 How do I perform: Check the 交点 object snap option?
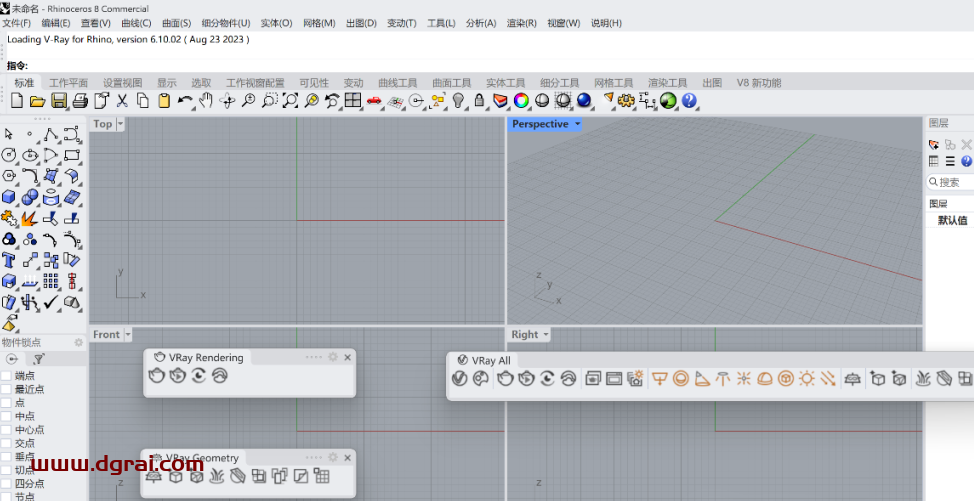(6, 443)
